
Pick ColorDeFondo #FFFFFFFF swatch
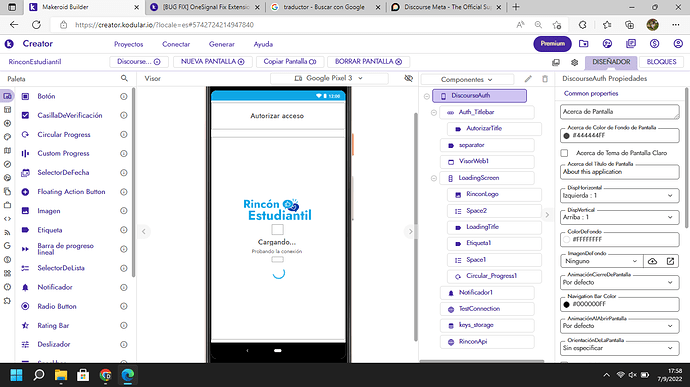[566, 240]
